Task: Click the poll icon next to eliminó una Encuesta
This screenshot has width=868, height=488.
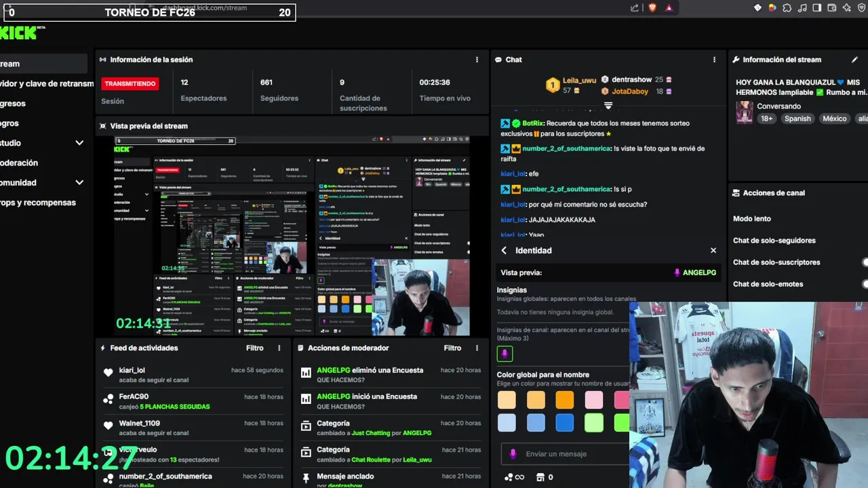Action: pyautogui.click(x=306, y=372)
